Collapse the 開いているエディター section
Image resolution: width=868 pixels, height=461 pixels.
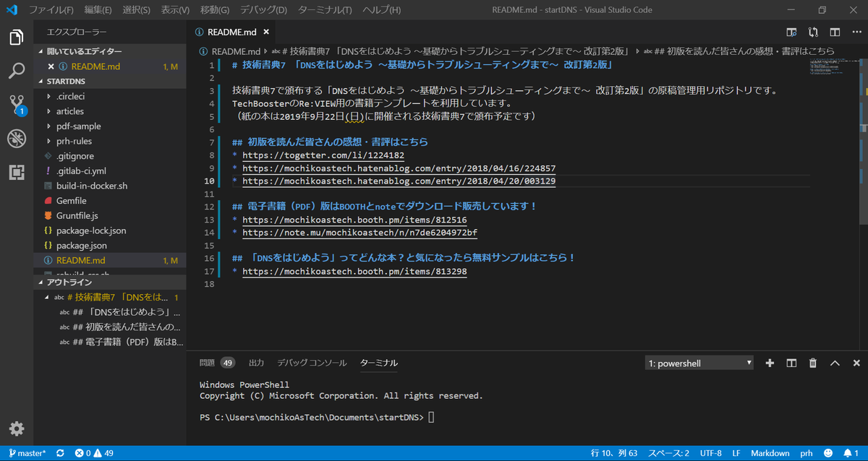point(110,52)
